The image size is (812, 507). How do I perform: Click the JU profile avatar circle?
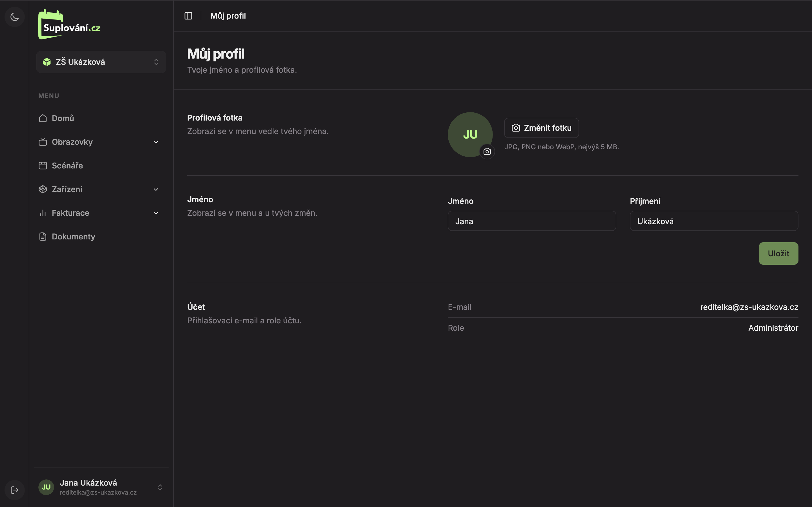(x=470, y=134)
